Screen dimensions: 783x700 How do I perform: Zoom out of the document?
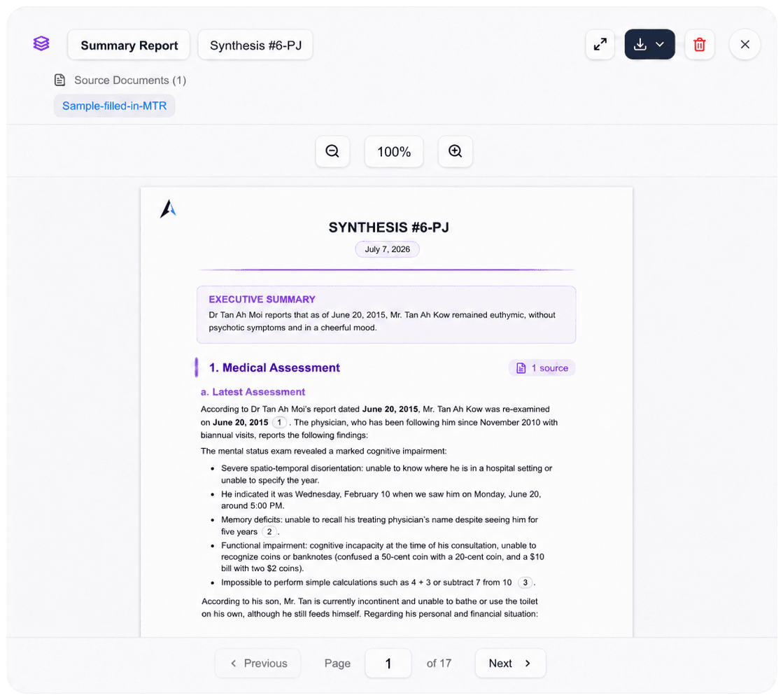332,151
